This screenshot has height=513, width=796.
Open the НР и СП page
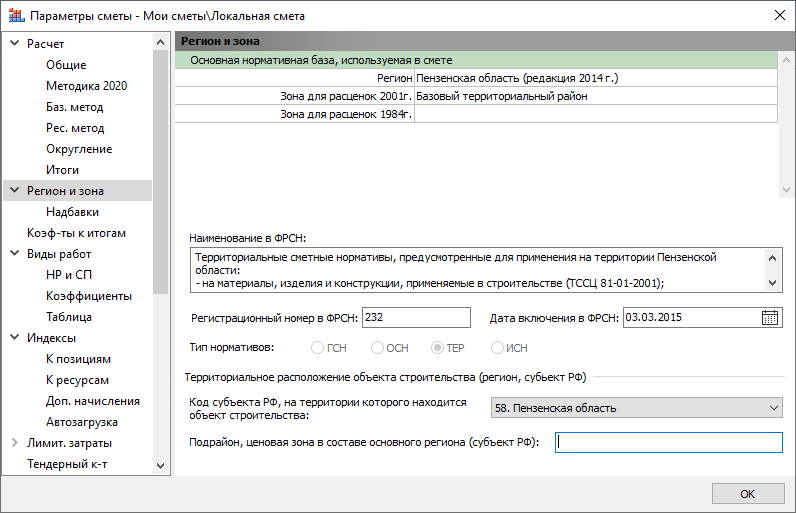[x=69, y=275]
